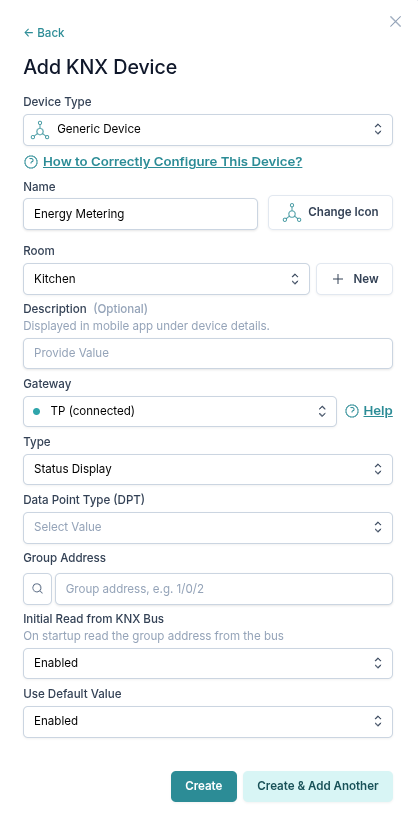Screen dimensions: 418x825
Task: Click the back arrow icon
Action: click(28, 33)
